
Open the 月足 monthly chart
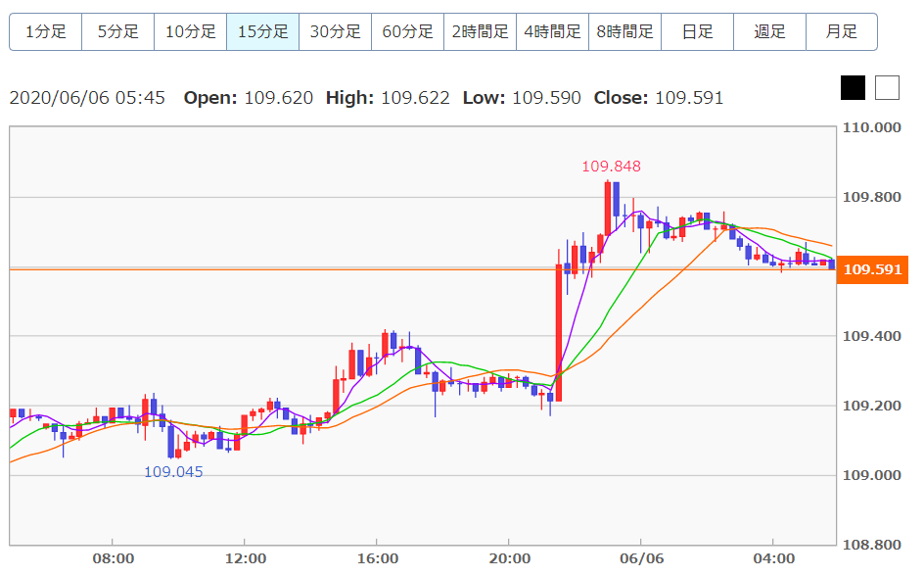click(x=842, y=32)
